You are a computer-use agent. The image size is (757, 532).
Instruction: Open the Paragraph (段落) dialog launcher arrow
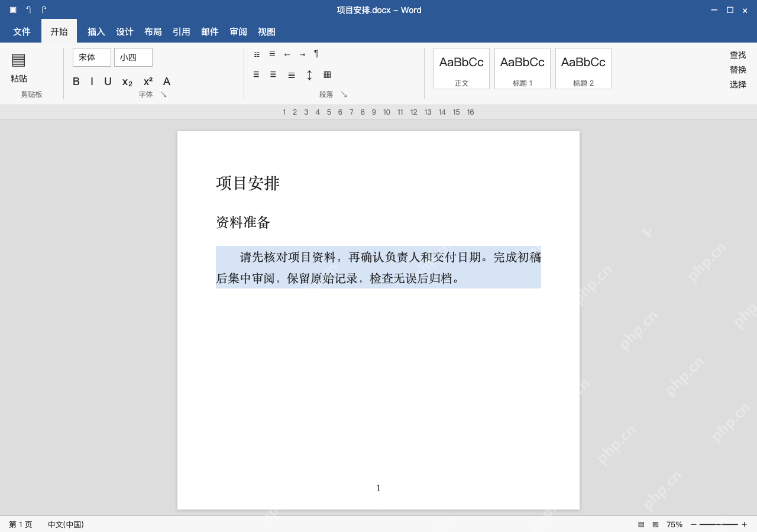click(344, 95)
